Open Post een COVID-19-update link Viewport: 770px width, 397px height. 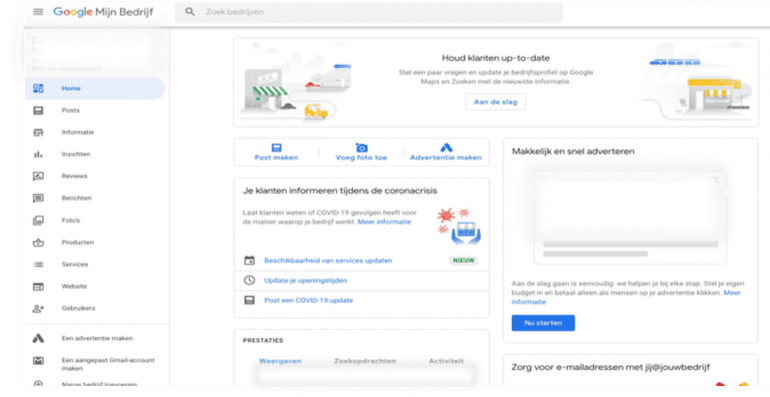308,300
